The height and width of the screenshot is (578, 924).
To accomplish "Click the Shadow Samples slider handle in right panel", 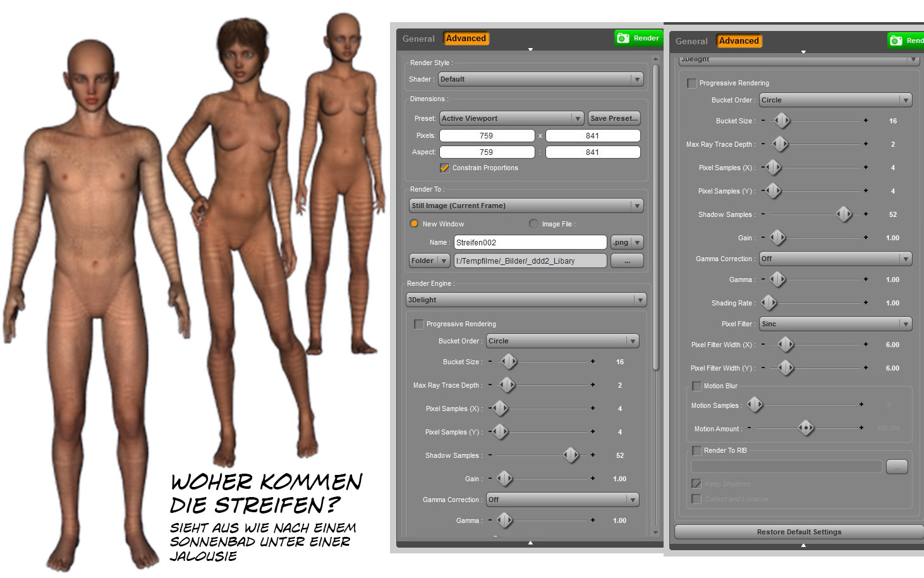I will (844, 214).
